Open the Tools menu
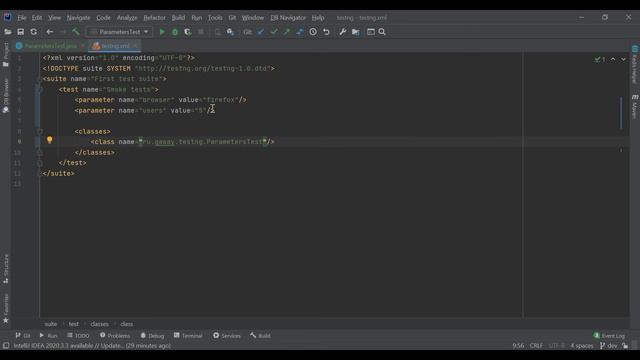Screen dimensions: 640x360 (x=215, y=18)
